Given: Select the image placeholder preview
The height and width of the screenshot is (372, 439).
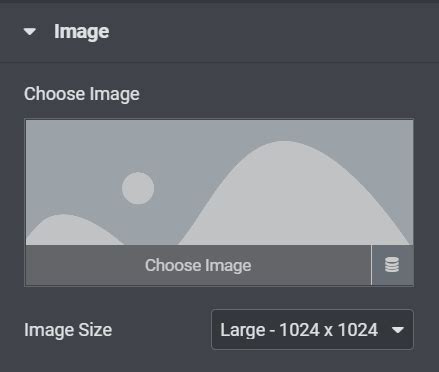Looking at the screenshot, I should point(220,183).
